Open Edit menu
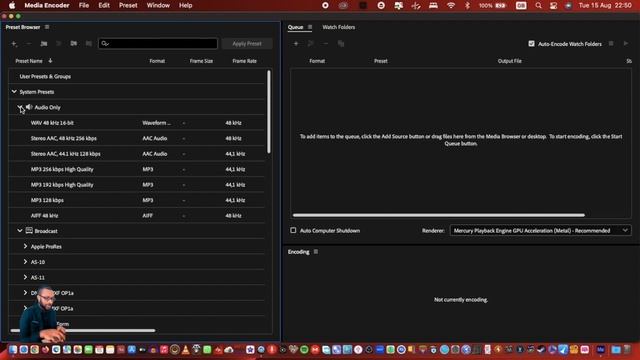640x360 pixels. coord(104,5)
